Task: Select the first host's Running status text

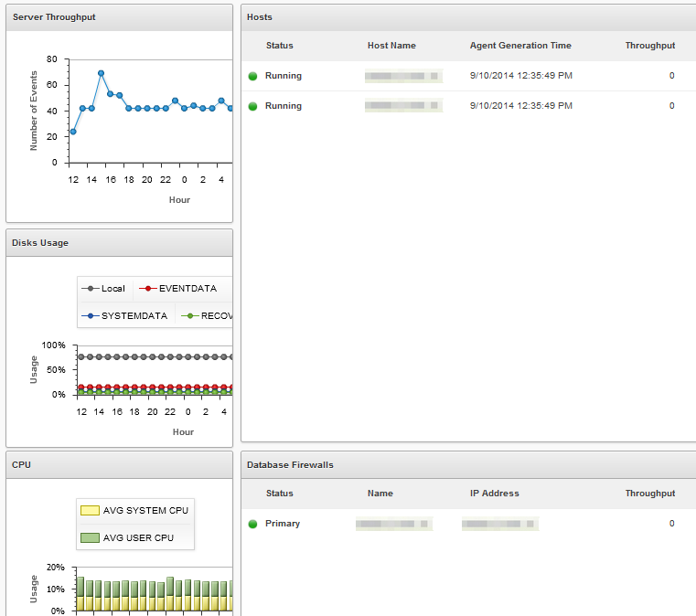Action: (284, 76)
